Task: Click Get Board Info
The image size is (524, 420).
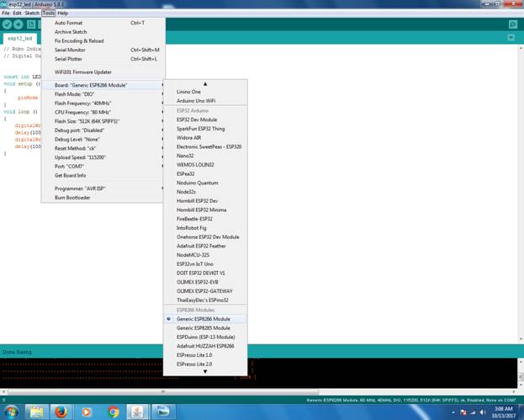Action: click(103, 175)
